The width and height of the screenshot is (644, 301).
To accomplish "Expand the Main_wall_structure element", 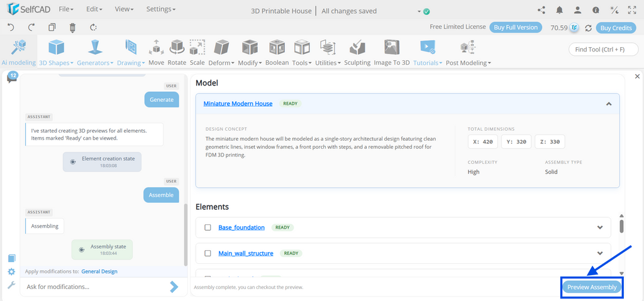I will click(x=599, y=253).
